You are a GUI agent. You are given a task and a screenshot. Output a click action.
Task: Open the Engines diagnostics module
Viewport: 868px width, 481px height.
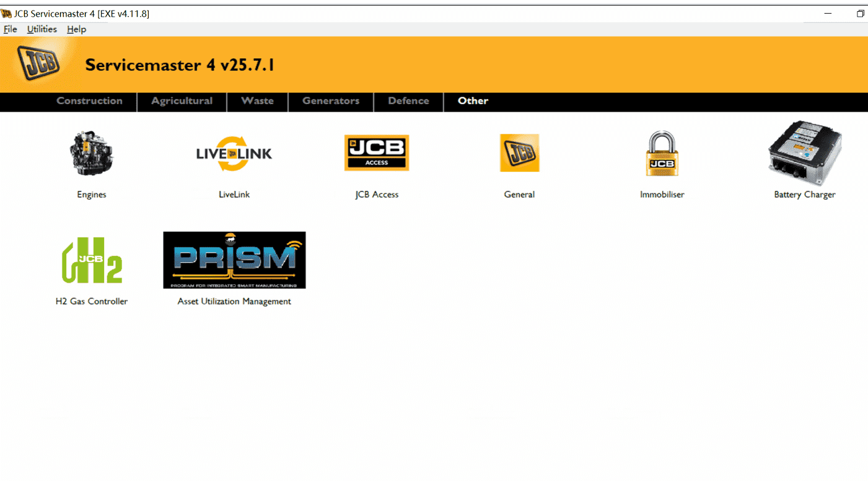pos(91,153)
